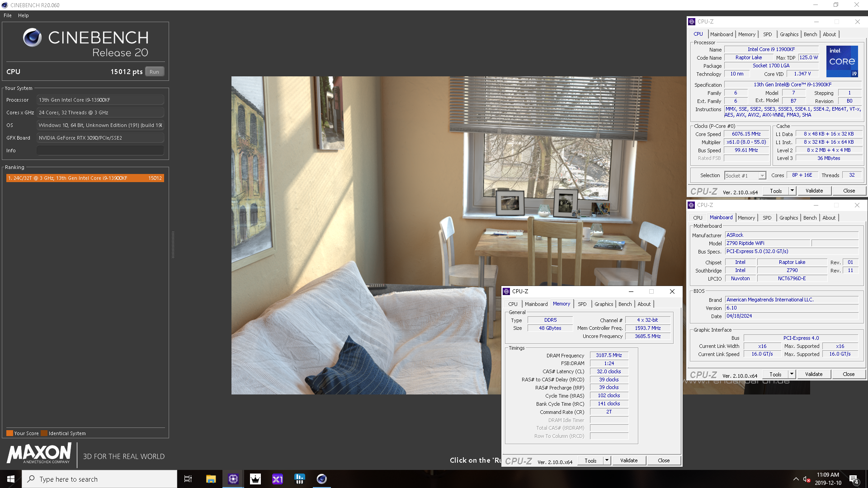
Task: Open the notification center icon
Action: [x=854, y=479]
